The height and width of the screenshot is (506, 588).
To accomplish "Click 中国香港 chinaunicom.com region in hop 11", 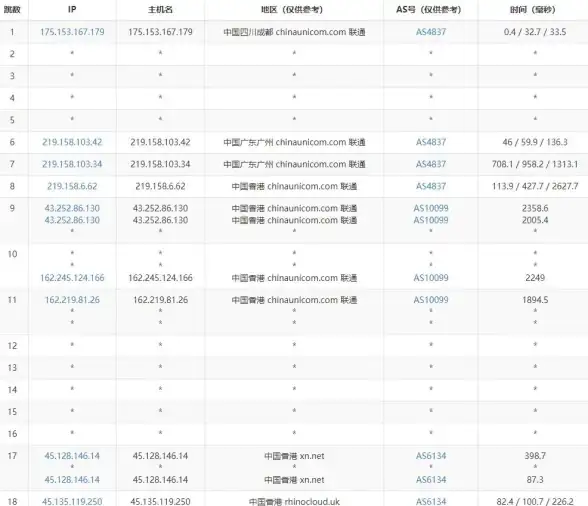I will (294, 300).
